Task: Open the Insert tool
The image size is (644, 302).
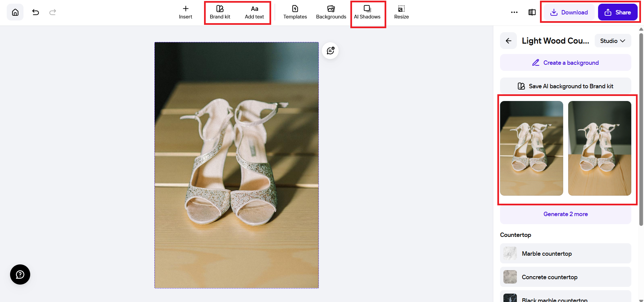Action: pos(185,12)
